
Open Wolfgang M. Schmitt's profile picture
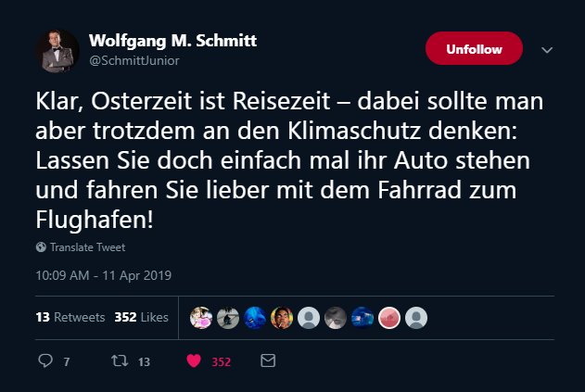57,51
